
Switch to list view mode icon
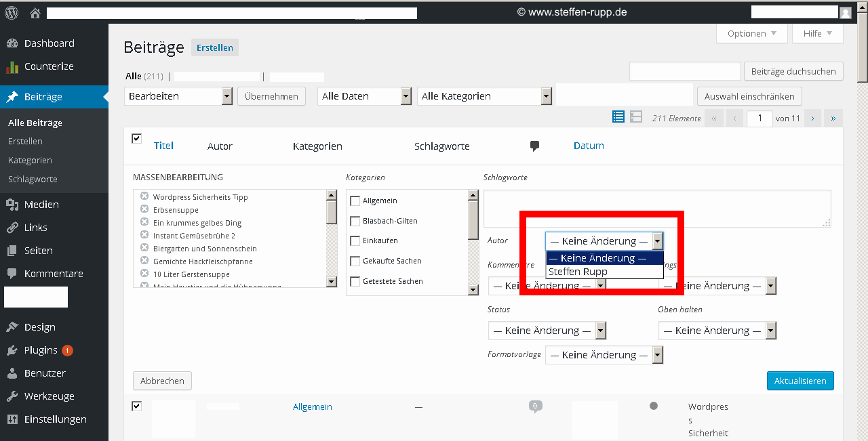(618, 117)
